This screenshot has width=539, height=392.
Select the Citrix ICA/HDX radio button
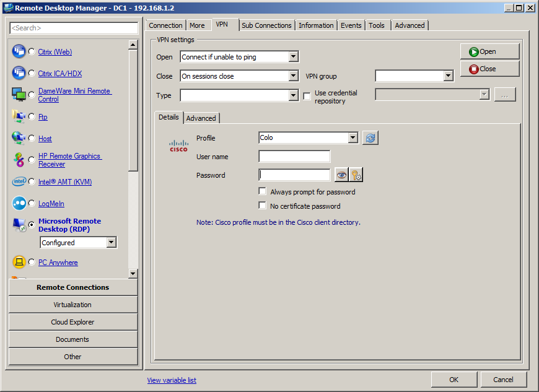32,73
